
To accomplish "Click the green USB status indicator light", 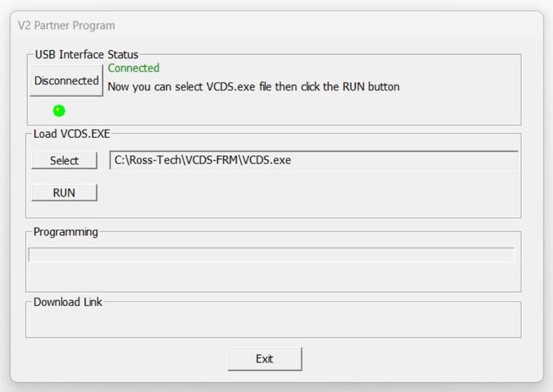I will click(x=59, y=111).
